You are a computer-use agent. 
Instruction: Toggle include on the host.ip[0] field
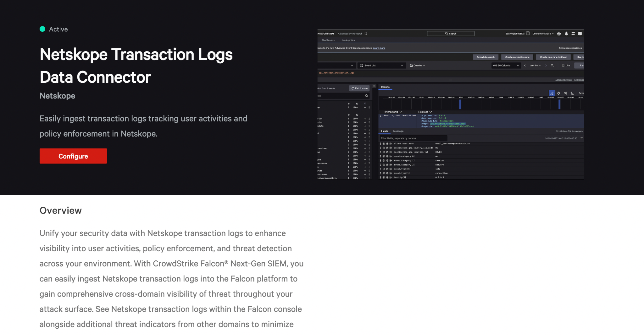tap(387, 177)
